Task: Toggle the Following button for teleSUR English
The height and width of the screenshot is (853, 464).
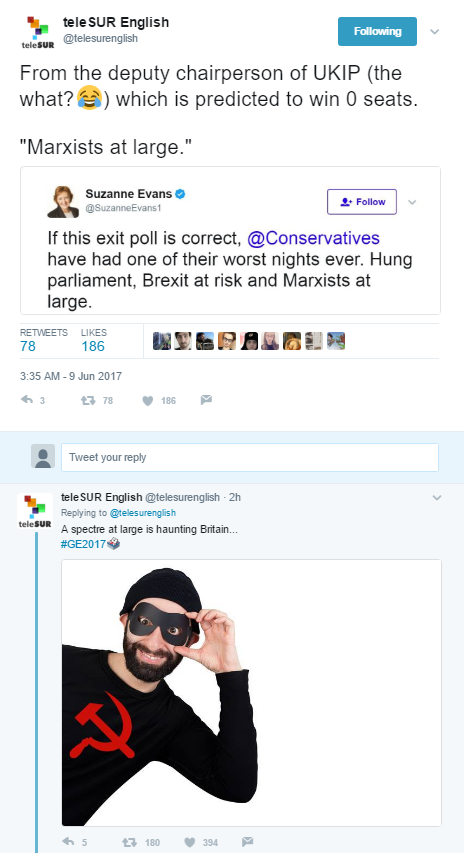Action: pos(377,32)
